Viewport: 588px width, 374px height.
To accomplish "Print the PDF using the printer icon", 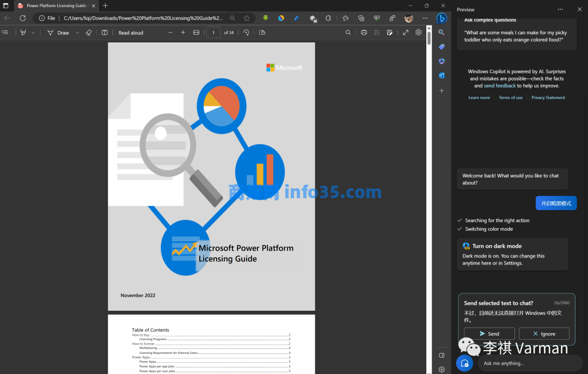I will 364,33.
